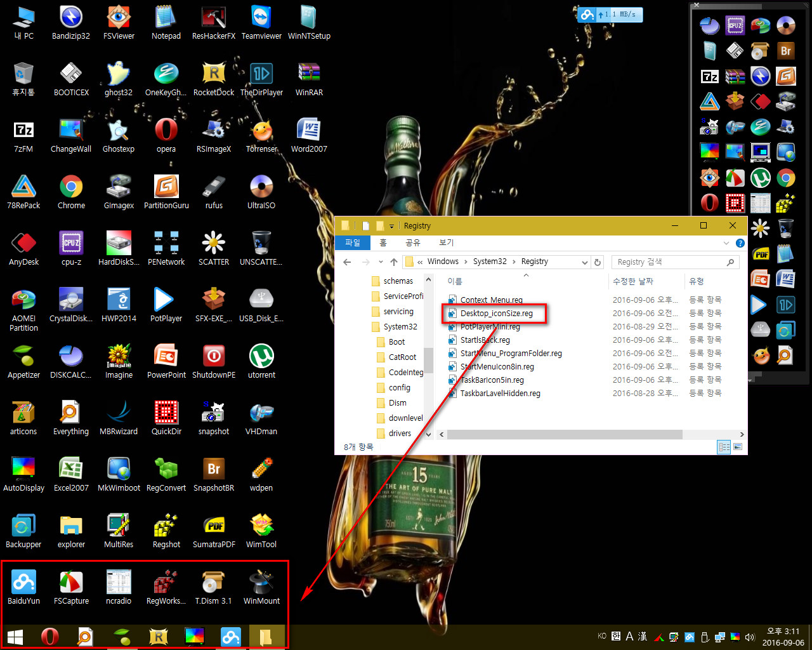Click the Explorer help question mark
The width and height of the screenshot is (812, 650).
[740, 242]
